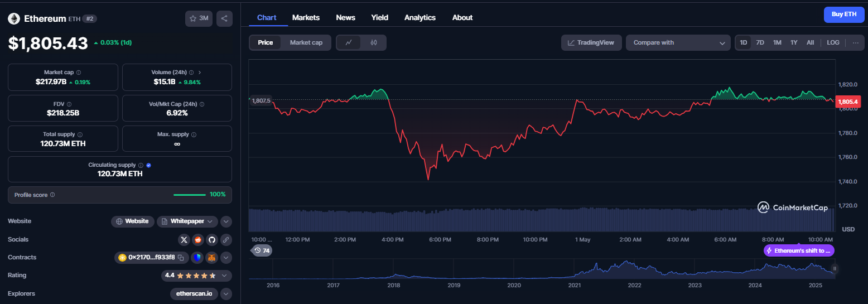Set chart range to 1D

click(743, 42)
